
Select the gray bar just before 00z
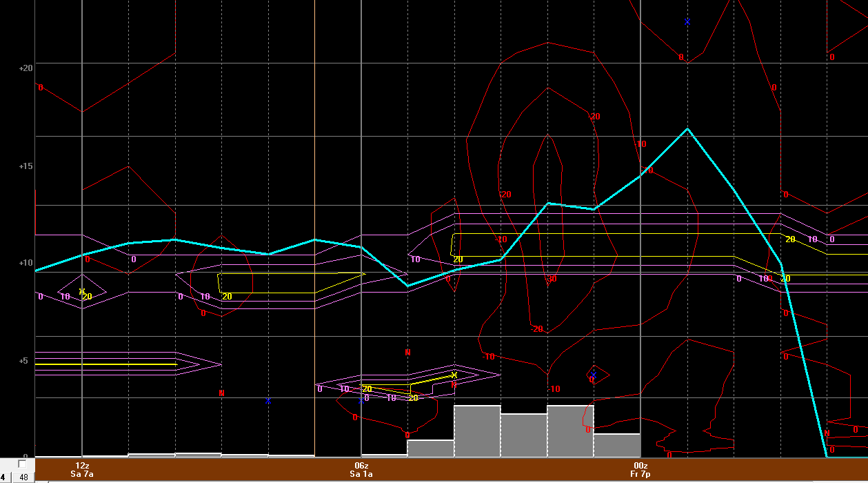(x=616, y=446)
